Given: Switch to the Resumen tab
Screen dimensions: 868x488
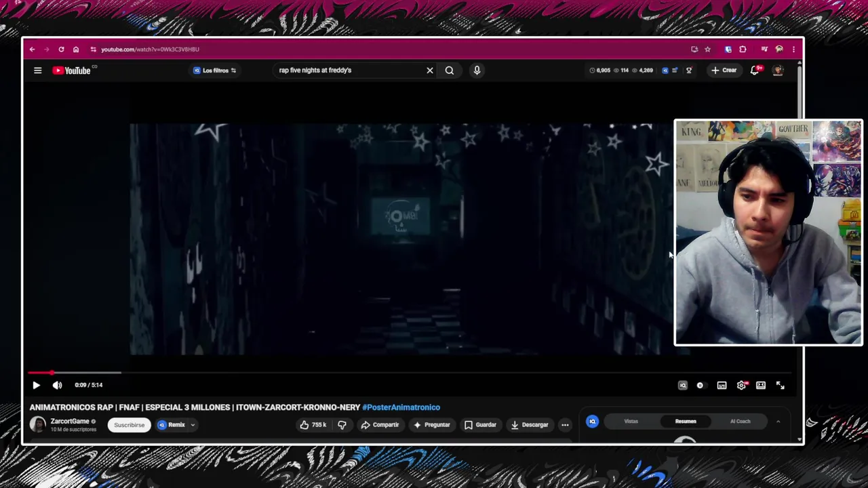Looking at the screenshot, I should [x=686, y=422].
